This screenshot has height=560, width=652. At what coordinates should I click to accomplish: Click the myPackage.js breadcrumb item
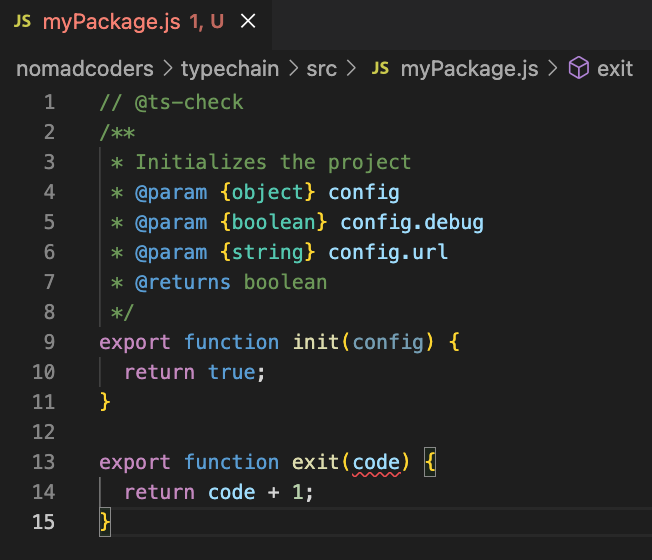469,69
